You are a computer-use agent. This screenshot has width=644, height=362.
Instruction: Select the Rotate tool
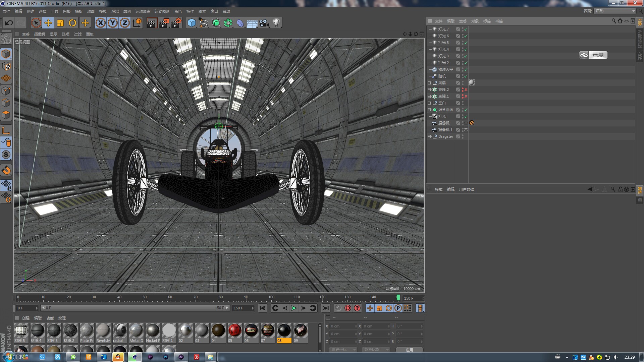pos(72,23)
